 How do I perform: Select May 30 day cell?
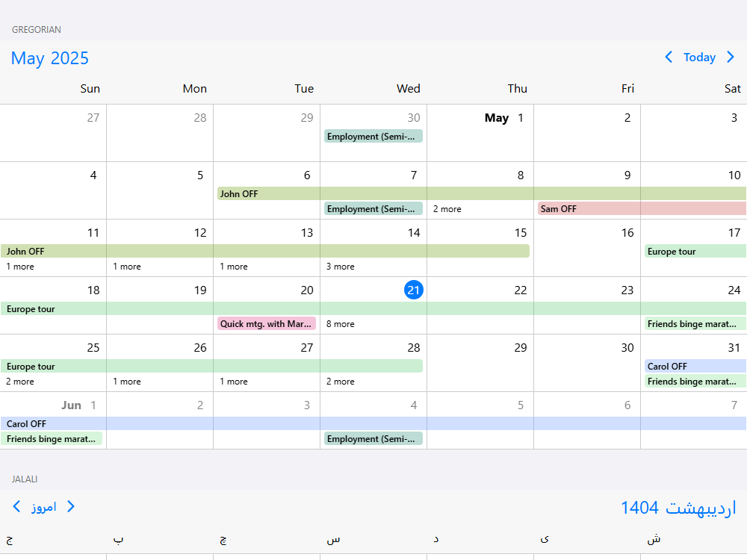click(x=587, y=363)
